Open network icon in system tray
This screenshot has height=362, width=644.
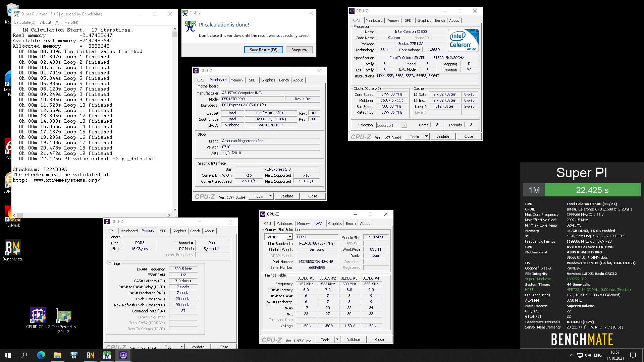580,355
